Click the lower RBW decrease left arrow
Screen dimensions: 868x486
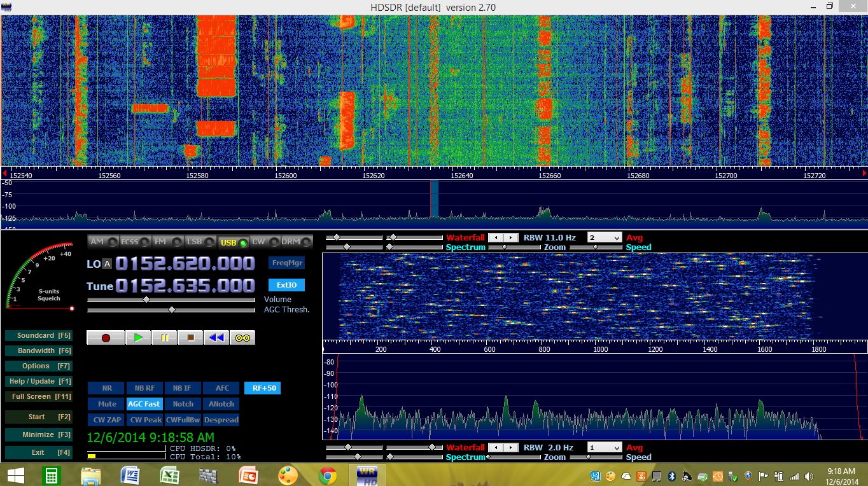(x=496, y=447)
